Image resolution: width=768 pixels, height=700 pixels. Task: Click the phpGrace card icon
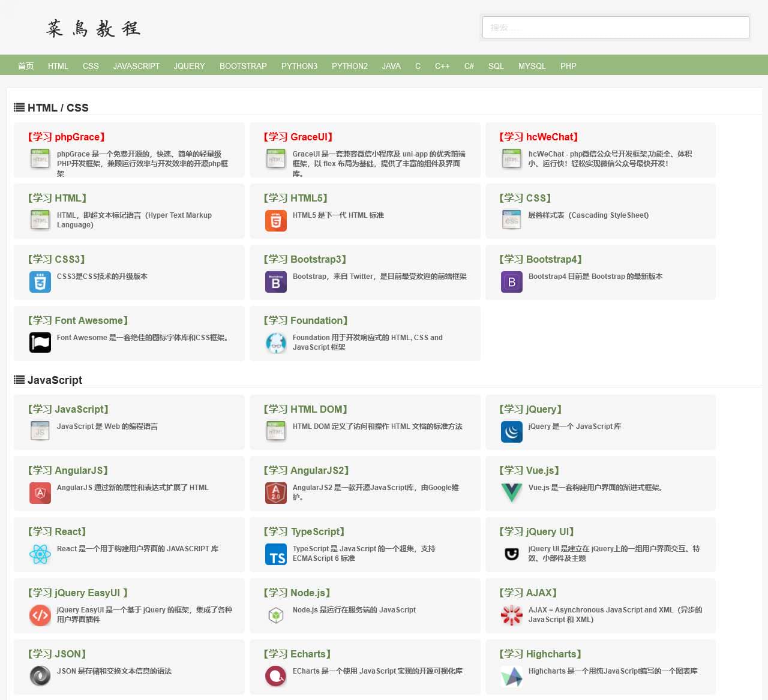point(40,159)
